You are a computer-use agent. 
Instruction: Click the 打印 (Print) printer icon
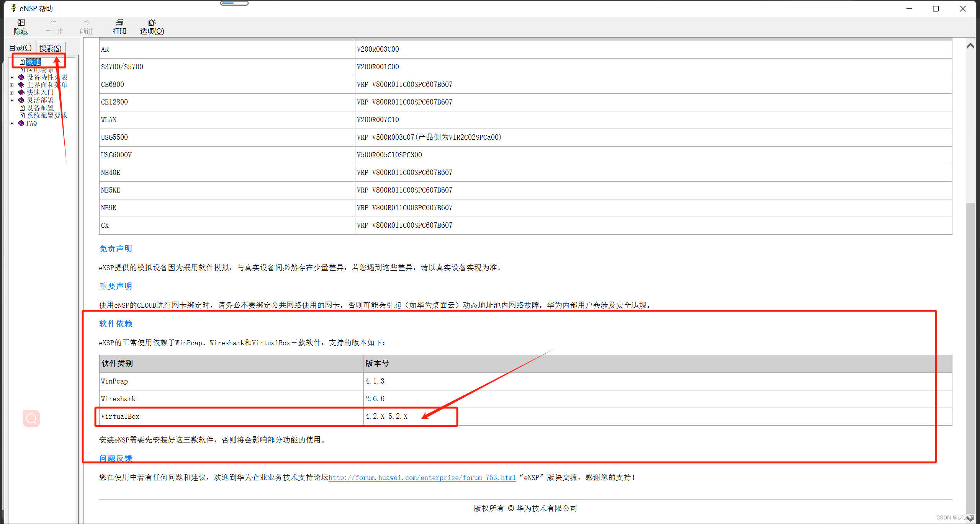[x=119, y=23]
